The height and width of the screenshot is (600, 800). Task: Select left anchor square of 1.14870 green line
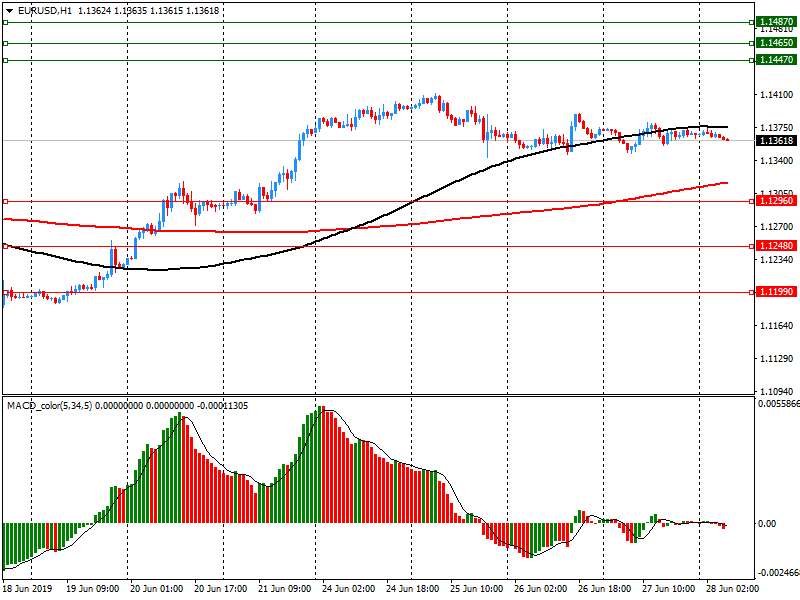pos(6,22)
